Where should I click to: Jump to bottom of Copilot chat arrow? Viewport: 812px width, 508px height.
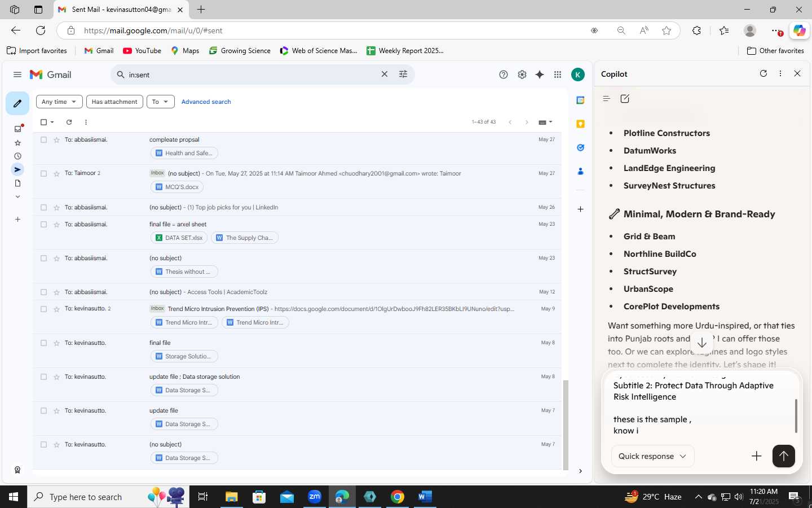click(702, 343)
